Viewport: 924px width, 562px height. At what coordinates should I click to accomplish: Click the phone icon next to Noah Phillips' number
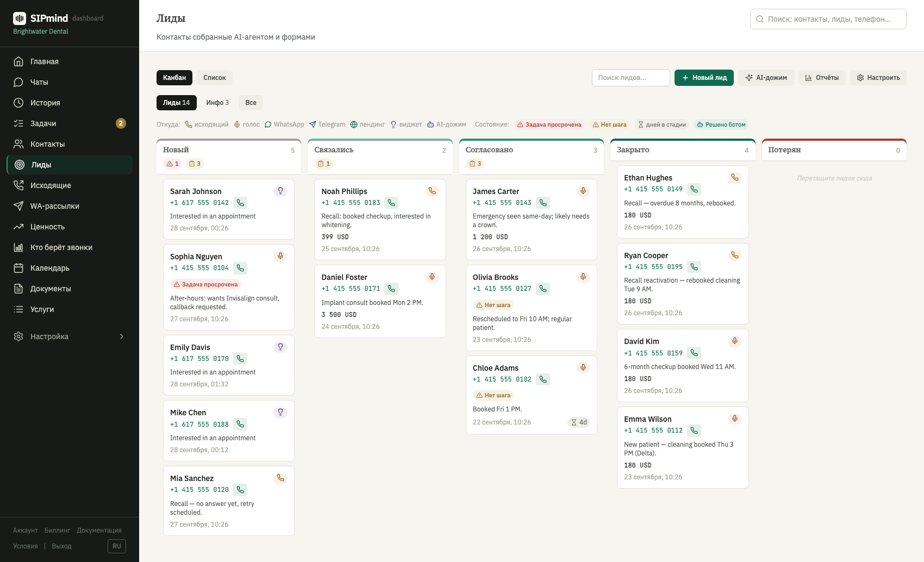[x=391, y=203]
